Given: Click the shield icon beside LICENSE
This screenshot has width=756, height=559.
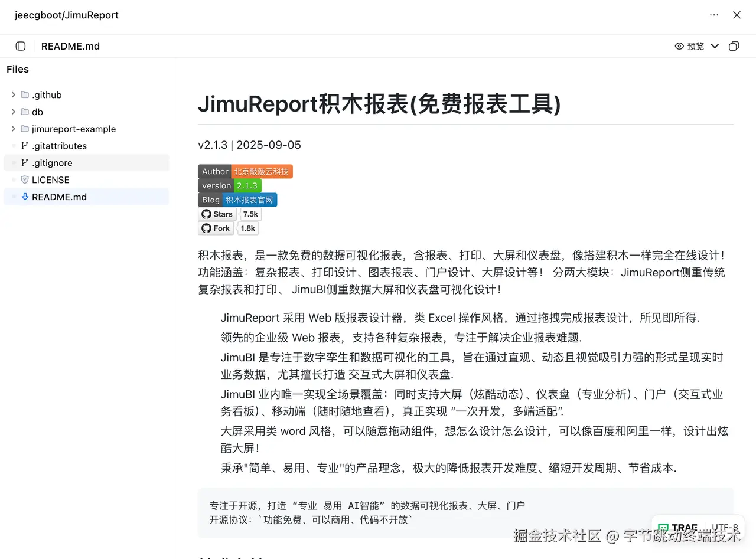Looking at the screenshot, I should pos(24,179).
